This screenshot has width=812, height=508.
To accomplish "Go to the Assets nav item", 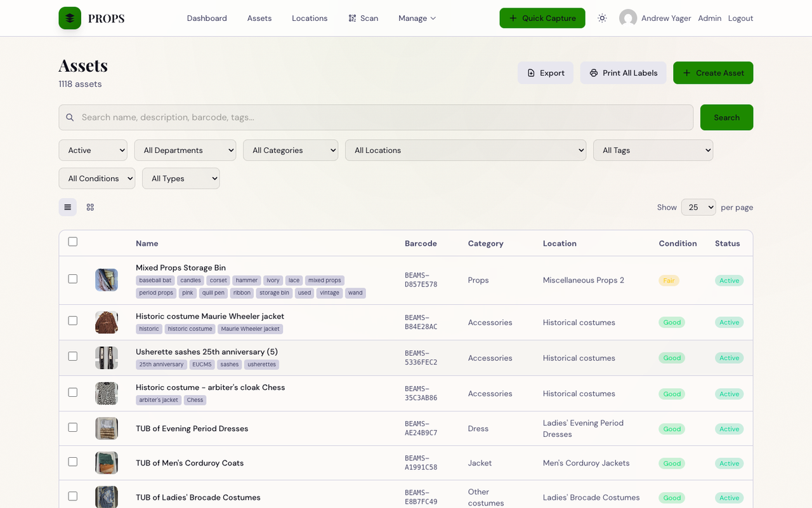I will click(259, 18).
